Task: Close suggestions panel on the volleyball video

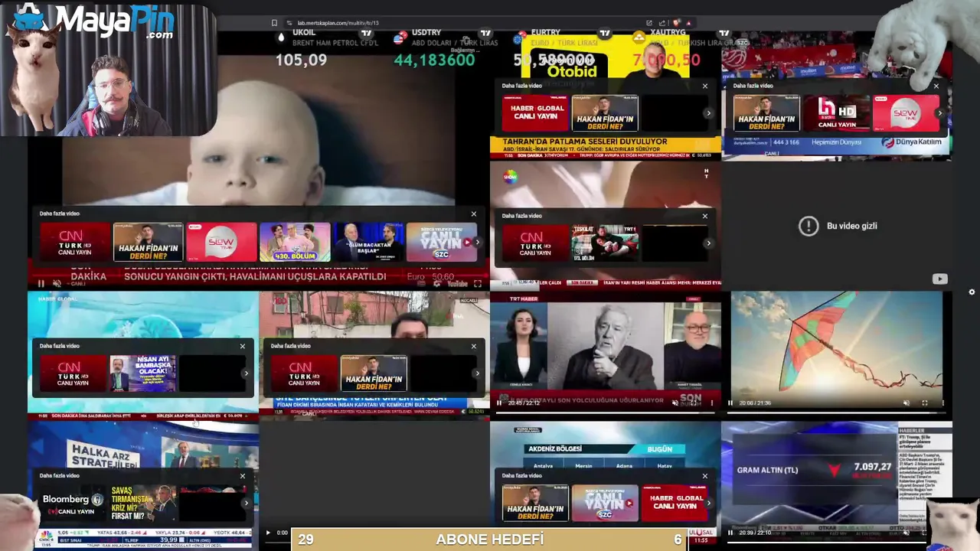Action: 936,86
